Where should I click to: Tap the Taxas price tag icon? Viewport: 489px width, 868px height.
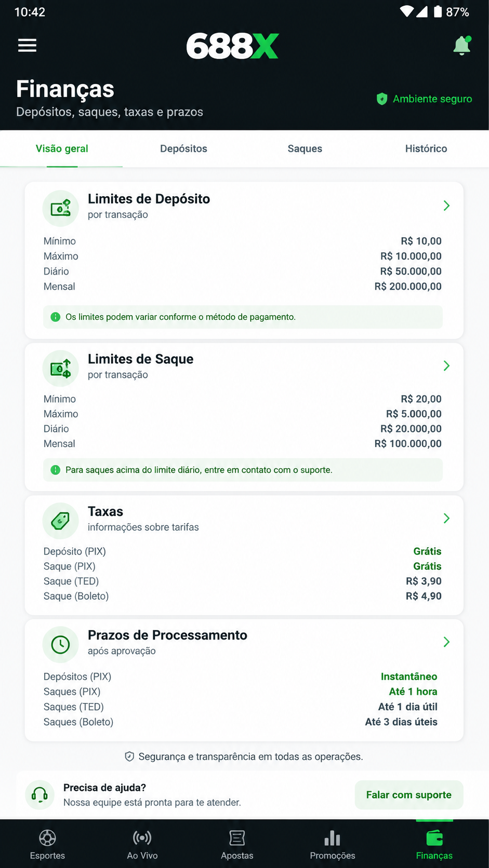point(61,521)
